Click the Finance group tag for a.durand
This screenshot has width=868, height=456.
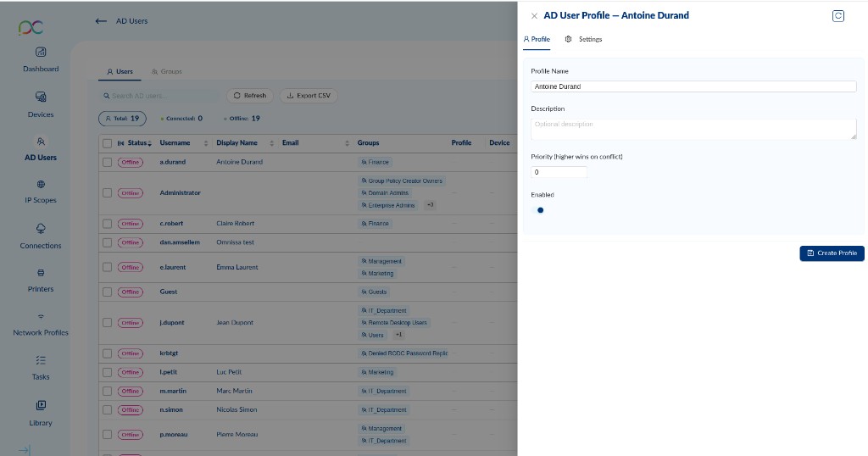click(376, 162)
